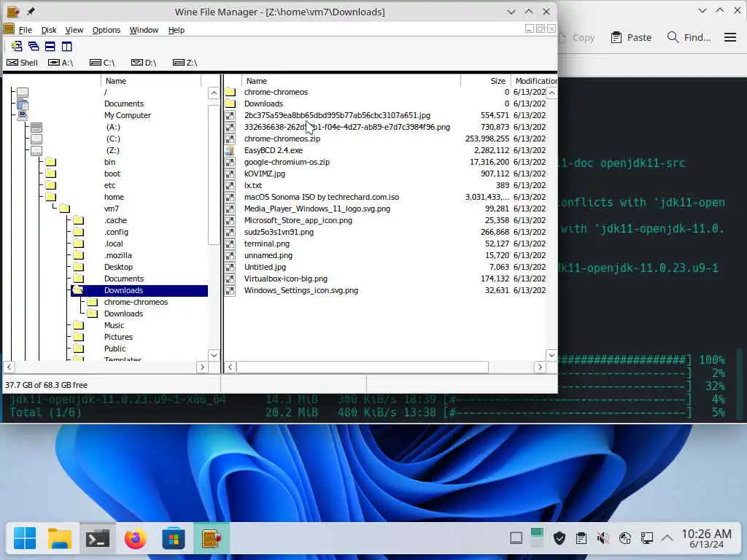This screenshot has height=560, width=747.
Task: Select the Pictures folder in tree
Action: (118, 337)
